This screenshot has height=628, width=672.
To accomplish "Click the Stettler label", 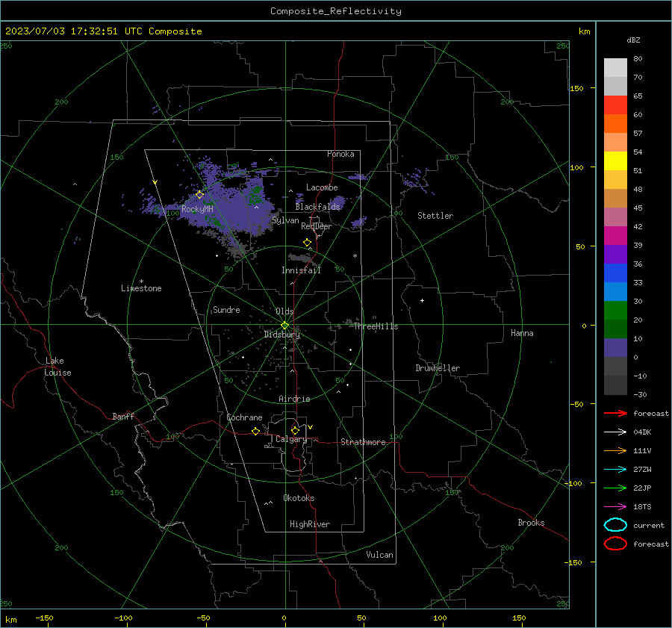I will [x=435, y=216].
